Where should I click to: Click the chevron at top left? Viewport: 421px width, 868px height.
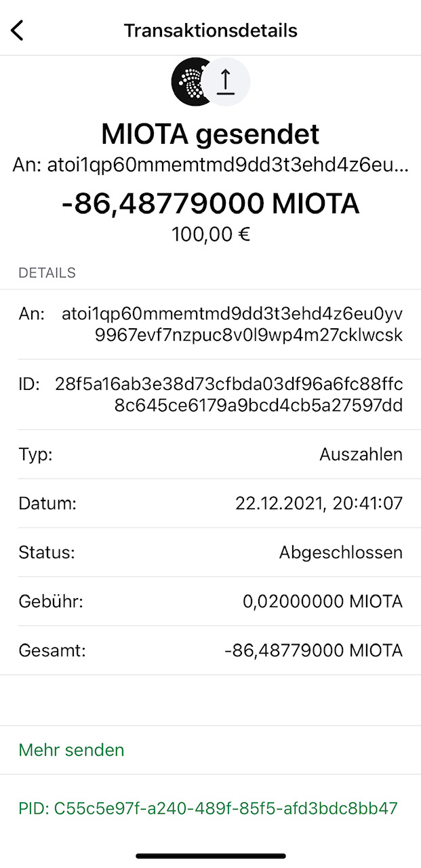click(x=18, y=30)
